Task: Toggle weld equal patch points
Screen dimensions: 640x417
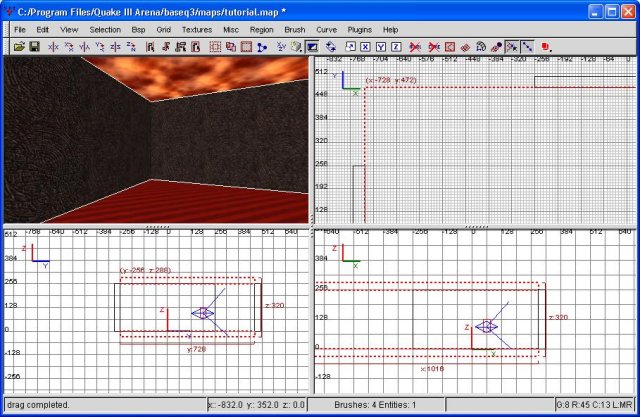Action: (512, 47)
